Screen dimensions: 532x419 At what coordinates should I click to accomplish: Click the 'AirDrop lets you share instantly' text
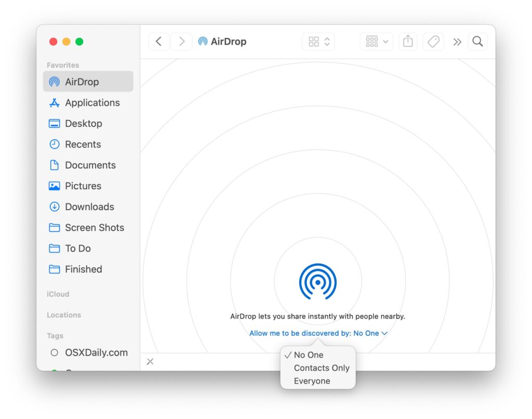(x=317, y=316)
